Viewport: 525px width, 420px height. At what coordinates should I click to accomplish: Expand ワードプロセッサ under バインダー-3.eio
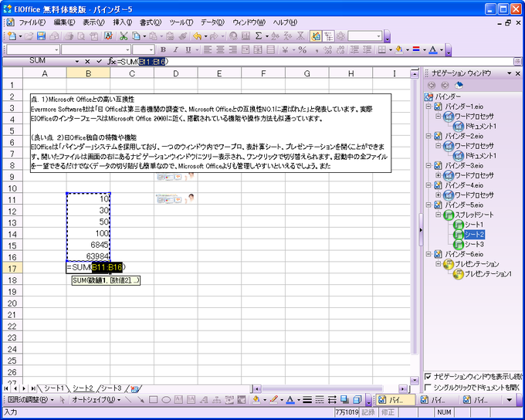coord(438,175)
